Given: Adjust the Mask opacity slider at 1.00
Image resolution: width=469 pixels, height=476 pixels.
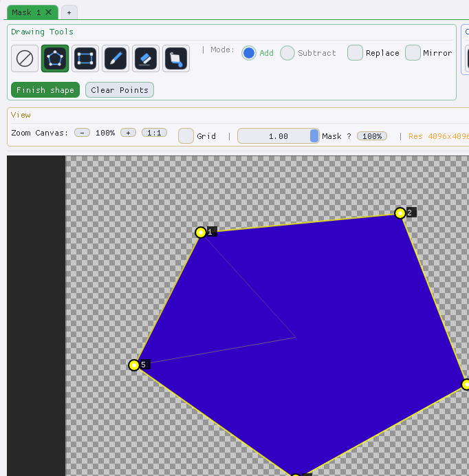Looking at the screenshot, I should point(278,136).
